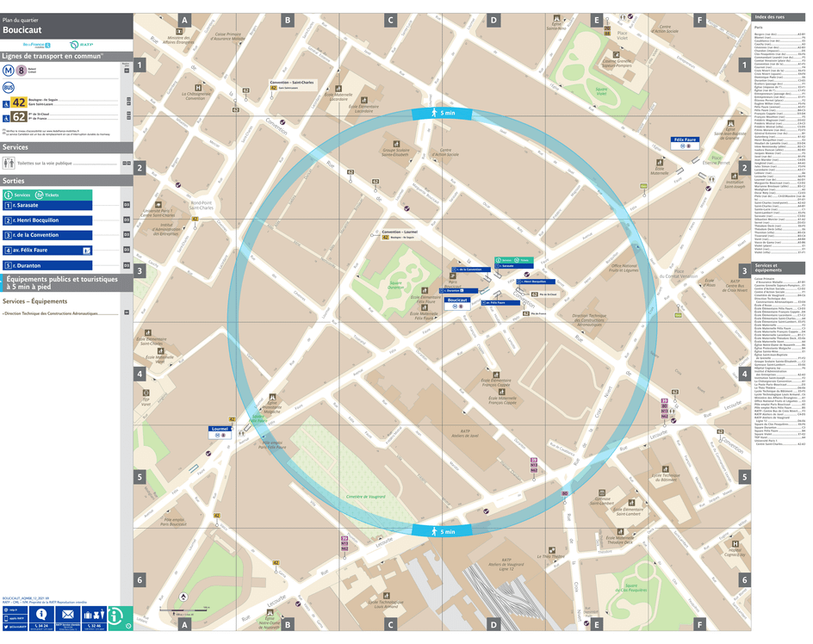Select the Metro line 8 icon
The width and height of the screenshot is (813, 644).
point(21,70)
